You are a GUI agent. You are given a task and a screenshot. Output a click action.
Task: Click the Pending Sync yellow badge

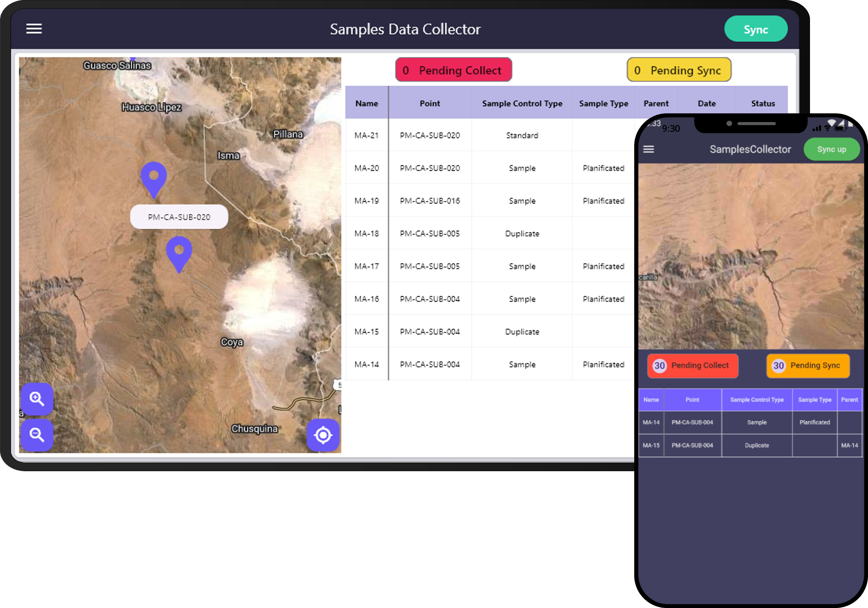pos(680,70)
